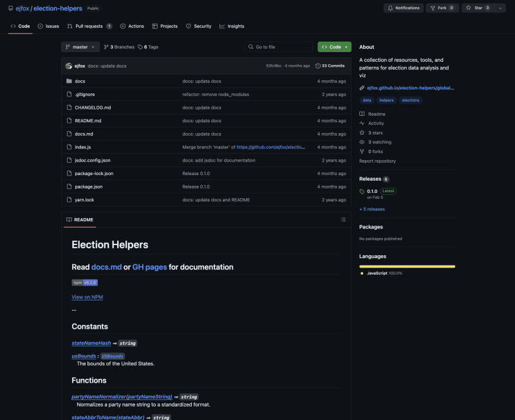Click the npm v0.1.0 badge
The image size is (515, 420).
85,282
